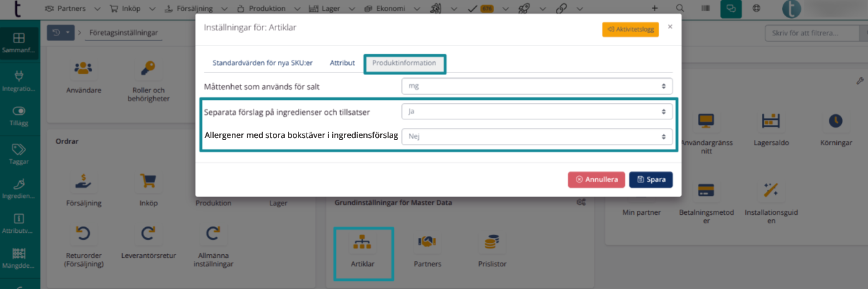The image size is (868, 289).
Task: Open Taggar in the left sidebar
Action: coord(19,154)
